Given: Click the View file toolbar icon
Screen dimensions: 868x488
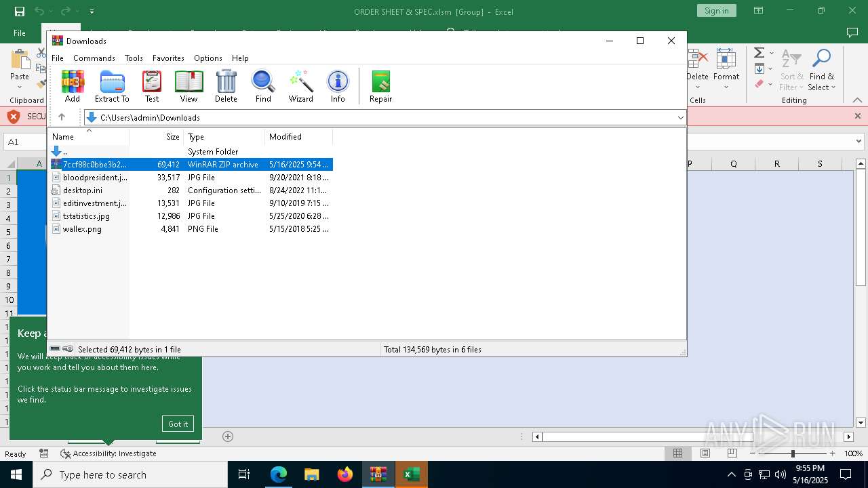Looking at the screenshot, I should click(x=189, y=86).
